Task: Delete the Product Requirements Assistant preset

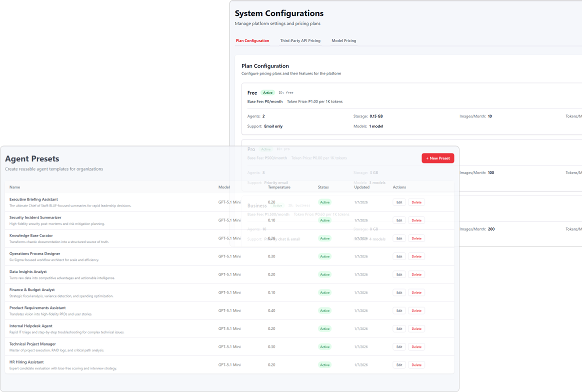Action: (416, 310)
